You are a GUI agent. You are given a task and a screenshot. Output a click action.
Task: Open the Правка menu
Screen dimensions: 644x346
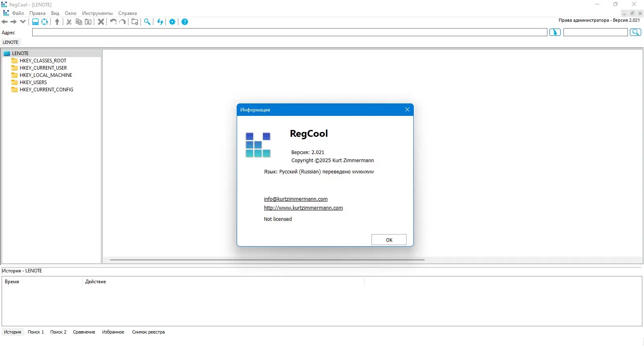(37, 13)
